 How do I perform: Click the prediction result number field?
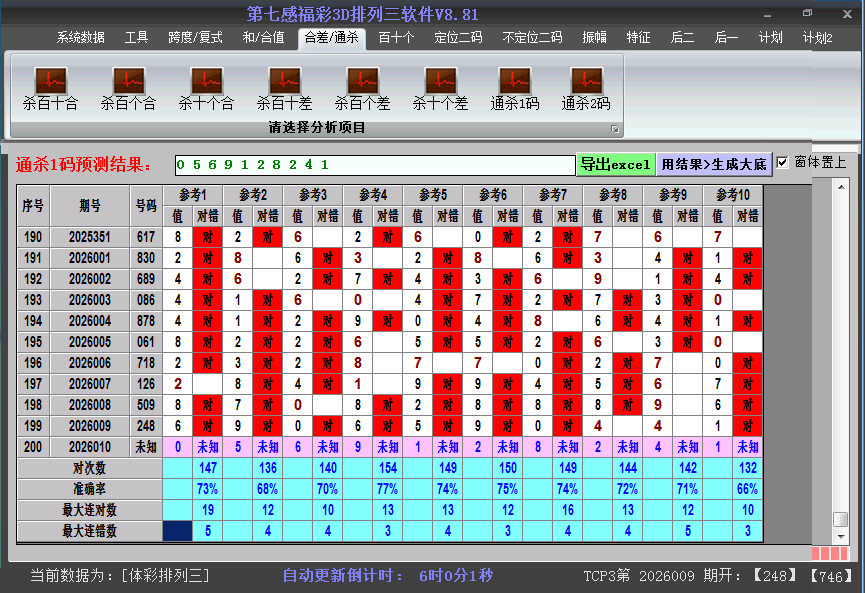(373, 164)
